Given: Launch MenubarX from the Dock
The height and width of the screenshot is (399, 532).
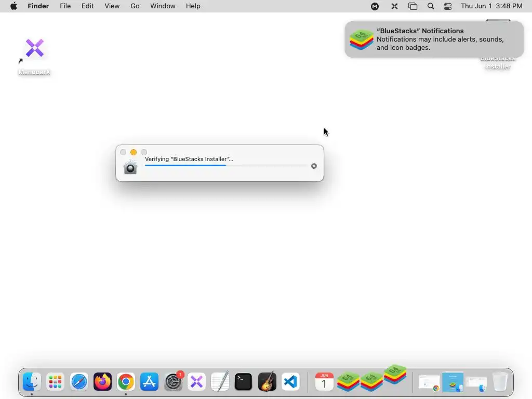Looking at the screenshot, I should pos(196,382).
